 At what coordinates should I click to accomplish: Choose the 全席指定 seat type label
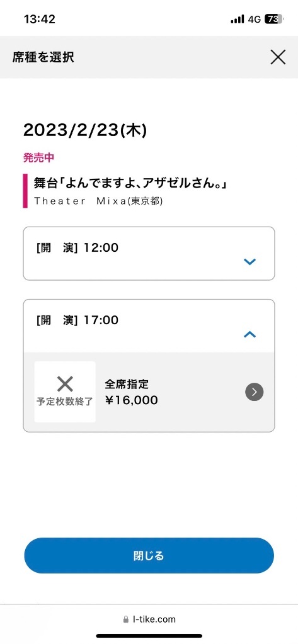pos(127,384)
